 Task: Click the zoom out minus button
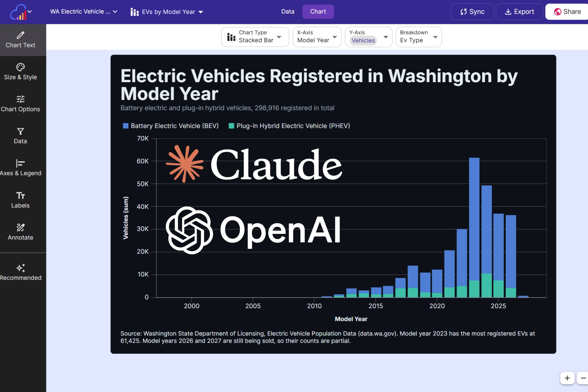[x=583, y=378]
